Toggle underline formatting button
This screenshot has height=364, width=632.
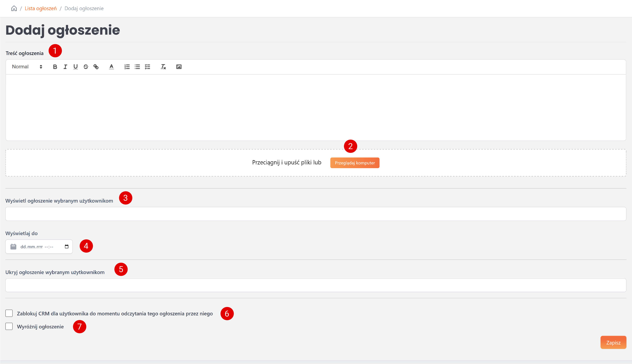coord(75,67)
